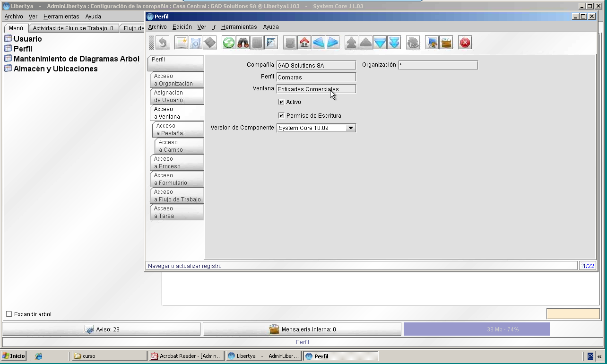Go to last record double down arrow
The image size is (607, 364).
[x=394, y=43]
